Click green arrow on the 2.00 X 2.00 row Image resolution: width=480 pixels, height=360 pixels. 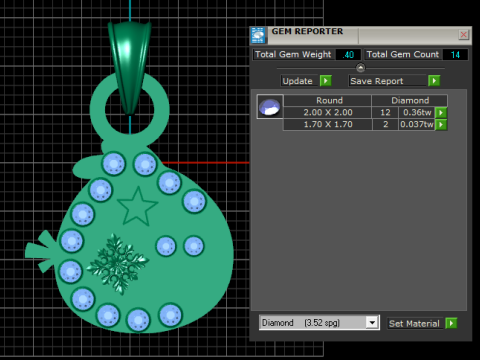(x=441, y=113)
